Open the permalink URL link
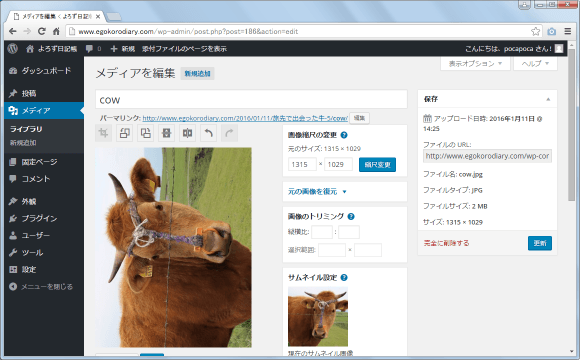This screenshot has width=580, height=360. (x=245, y=118)
